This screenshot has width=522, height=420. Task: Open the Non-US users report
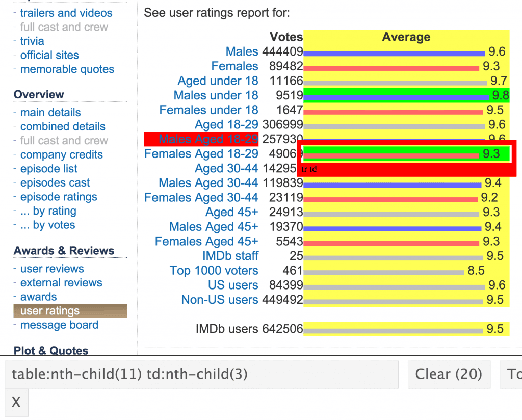220,300
